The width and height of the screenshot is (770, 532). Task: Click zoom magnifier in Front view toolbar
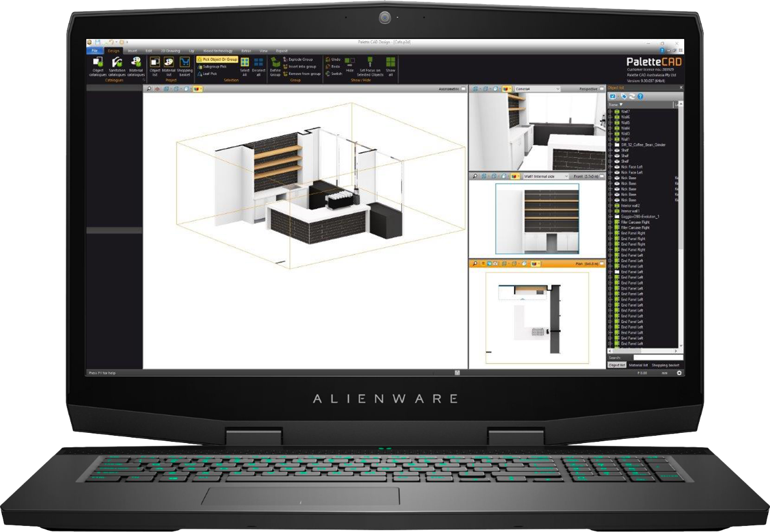475,176
